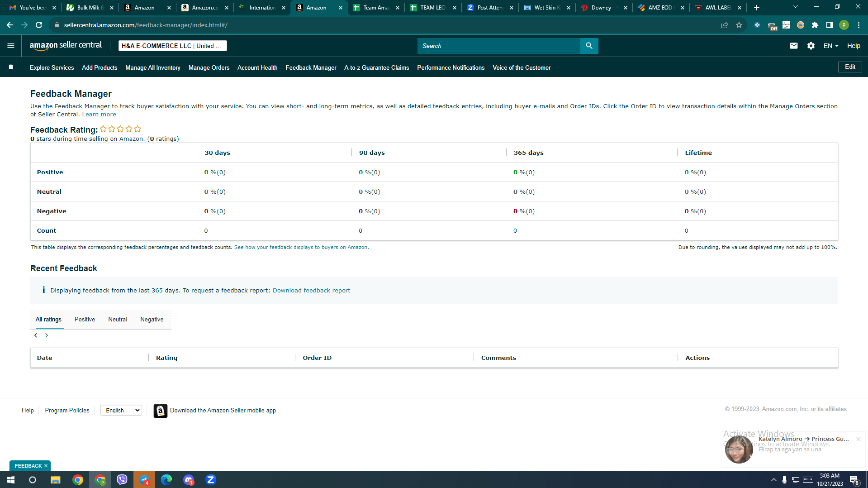The width and height of the screenshot is (868, 488).
Task: Click the Help link in top header
Action: pos(854,46)
